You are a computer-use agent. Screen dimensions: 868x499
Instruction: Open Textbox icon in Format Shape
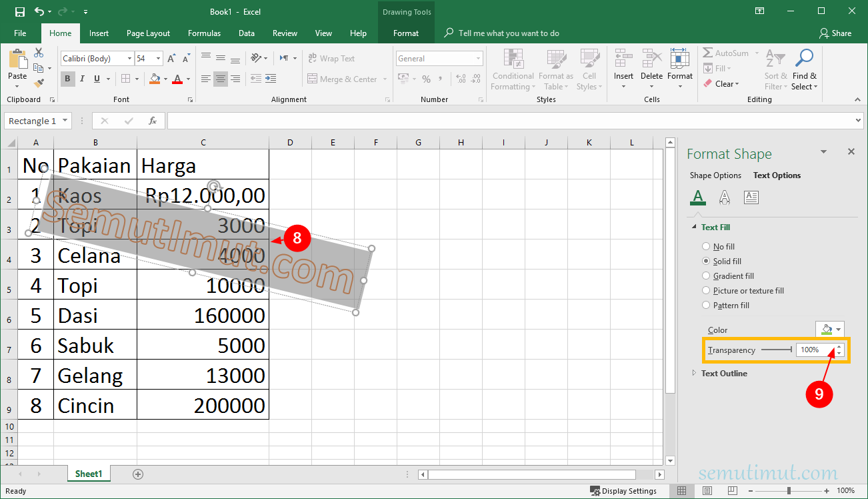751,197
